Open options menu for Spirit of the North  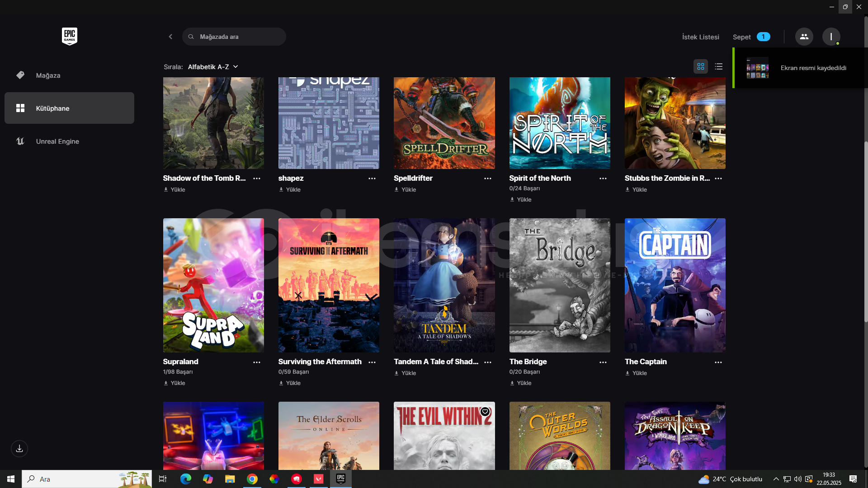pos(603,178)
